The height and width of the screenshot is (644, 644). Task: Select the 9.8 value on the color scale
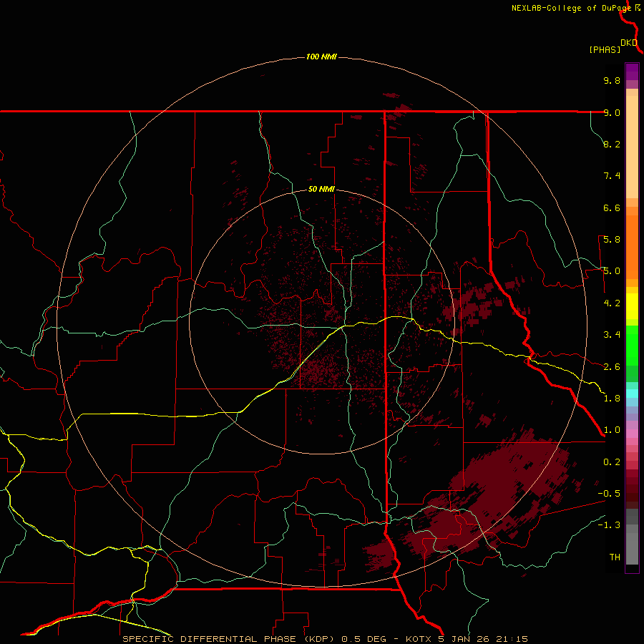[612, 80]
